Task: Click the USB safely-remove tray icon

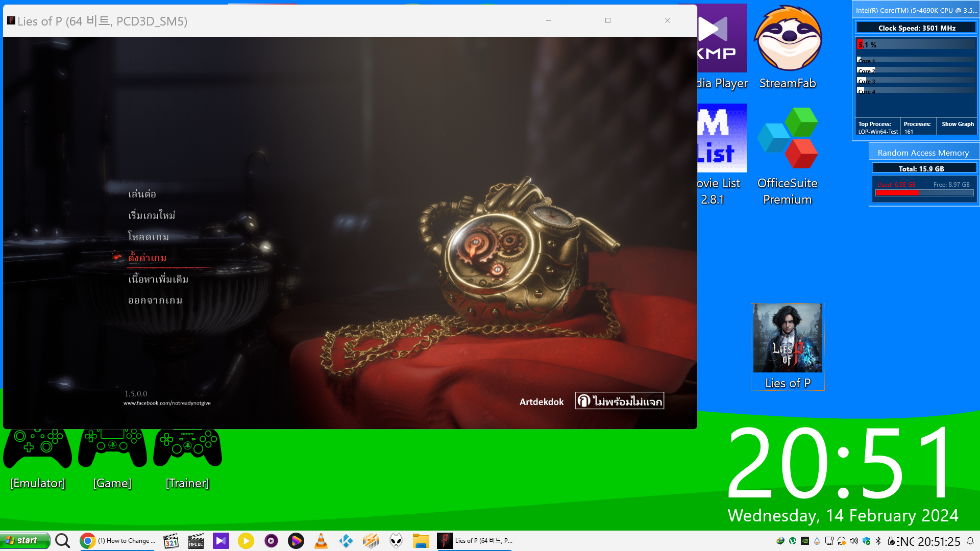Action: coord(891,541)
